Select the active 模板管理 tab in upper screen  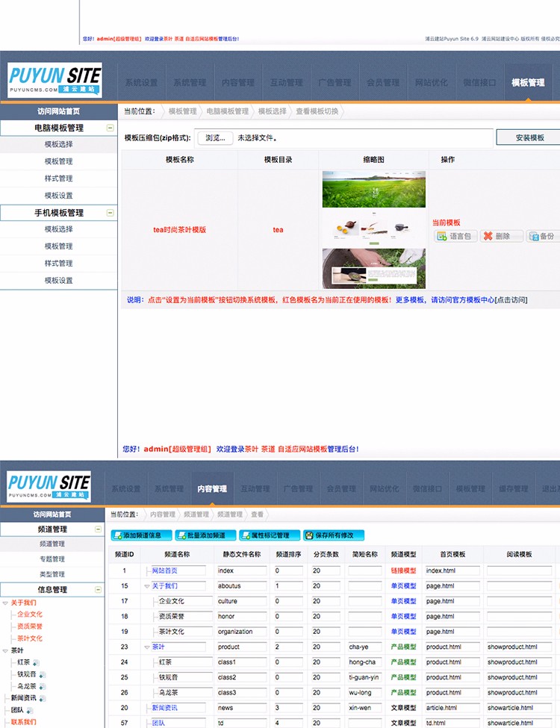528,83
